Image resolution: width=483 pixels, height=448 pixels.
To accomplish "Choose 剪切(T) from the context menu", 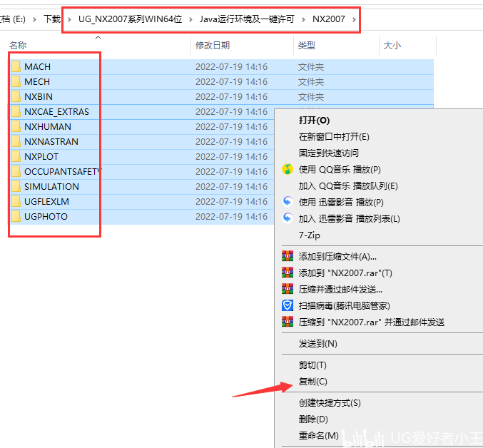I will point(312,365).
